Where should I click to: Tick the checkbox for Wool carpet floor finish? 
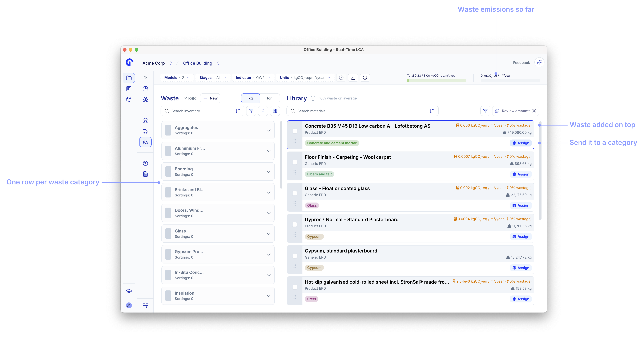295,162
